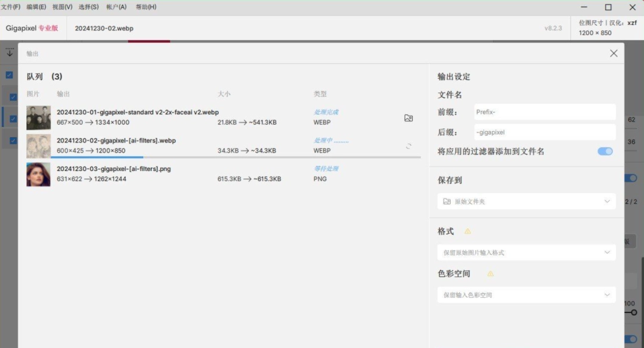Select thumbnail of 20241230-02 image

point(39,146)
